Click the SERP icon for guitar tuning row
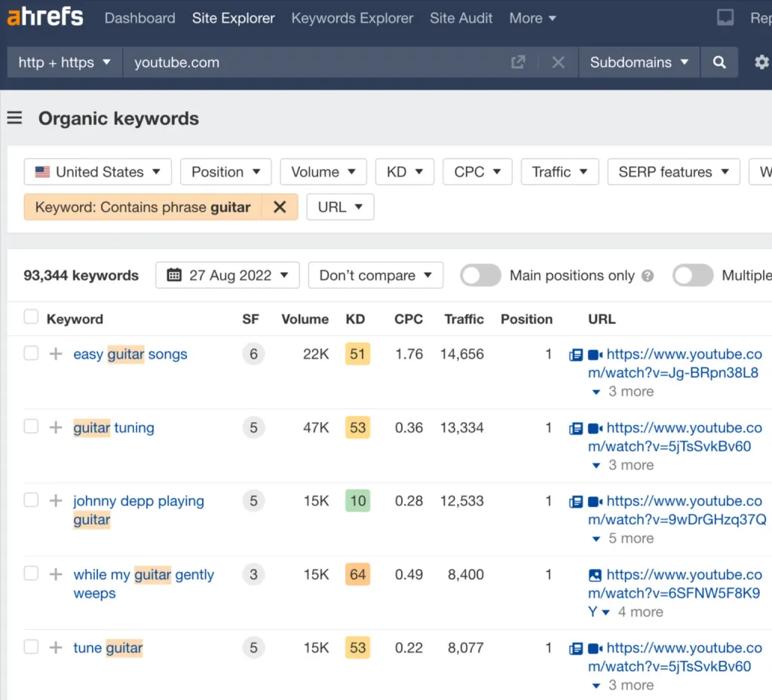Image resolution: width=772 pixels, height=700 pixels. pyautogui.click(x=576, y=428)
